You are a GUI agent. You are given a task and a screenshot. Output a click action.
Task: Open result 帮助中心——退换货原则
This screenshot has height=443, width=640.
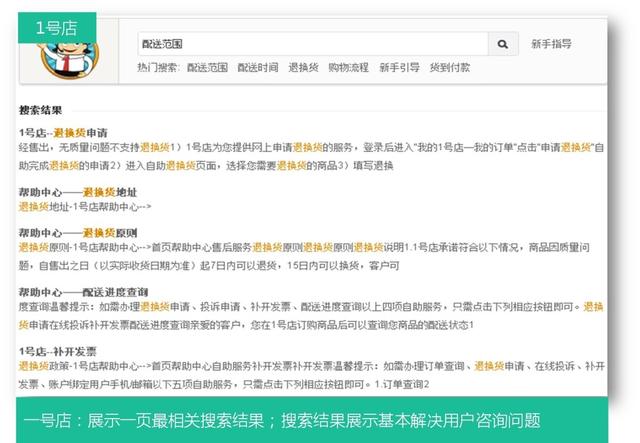tap(78, 233)
